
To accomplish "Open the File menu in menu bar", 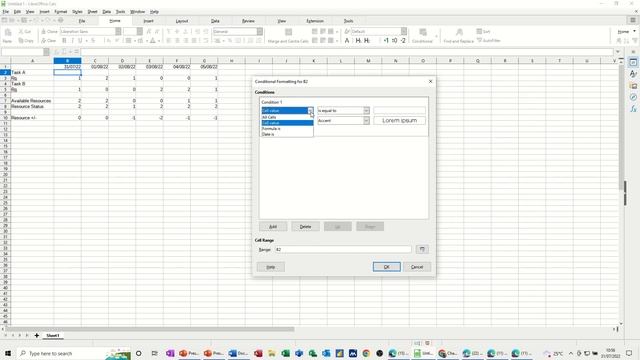I will pos(6,12).
